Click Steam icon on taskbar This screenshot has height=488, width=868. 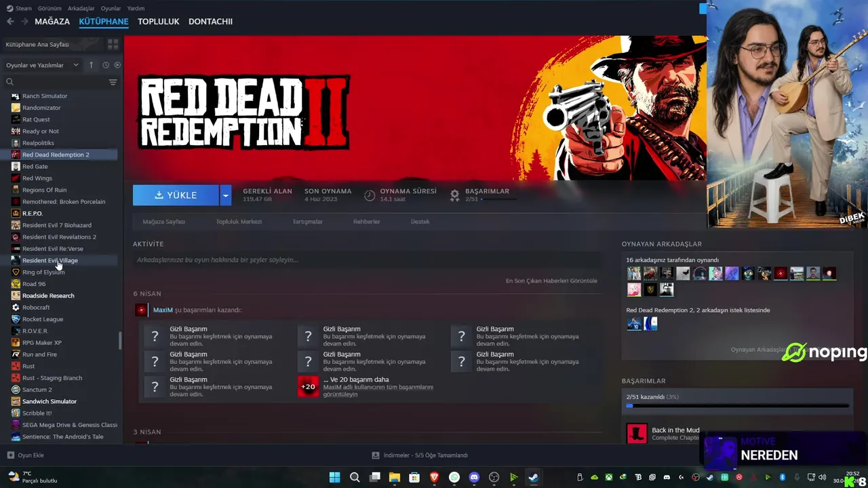coord(534,477)
